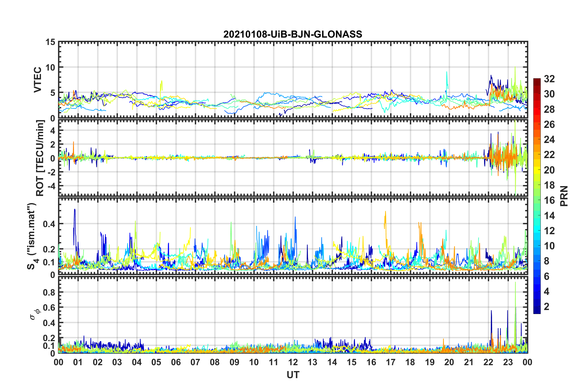This screenshot has width=586, height=392.
Task: Click the ROT axis tick label -4
Action: coord(51,186)
